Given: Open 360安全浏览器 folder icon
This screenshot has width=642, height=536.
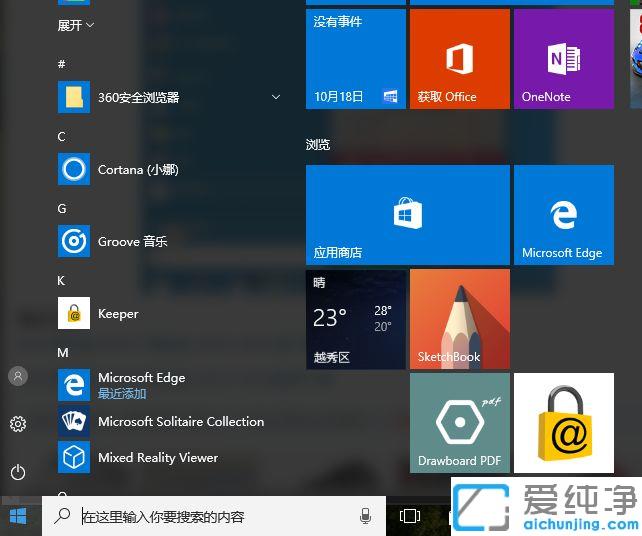Looking at the screenshot, I should [x=74, y=97].
